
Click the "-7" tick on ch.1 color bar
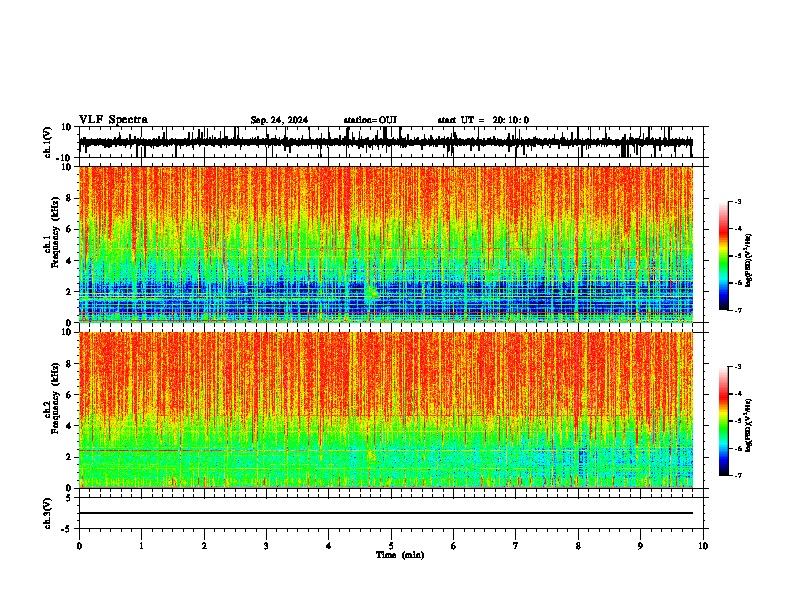click(x=738, y=310)
